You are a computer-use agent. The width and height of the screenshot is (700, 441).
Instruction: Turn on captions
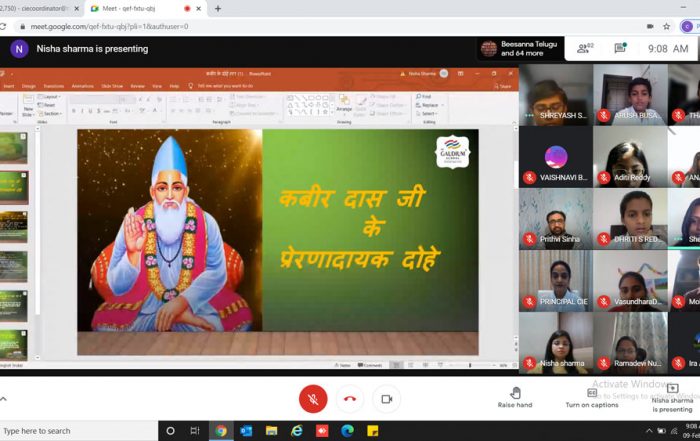tap(592, 397)
